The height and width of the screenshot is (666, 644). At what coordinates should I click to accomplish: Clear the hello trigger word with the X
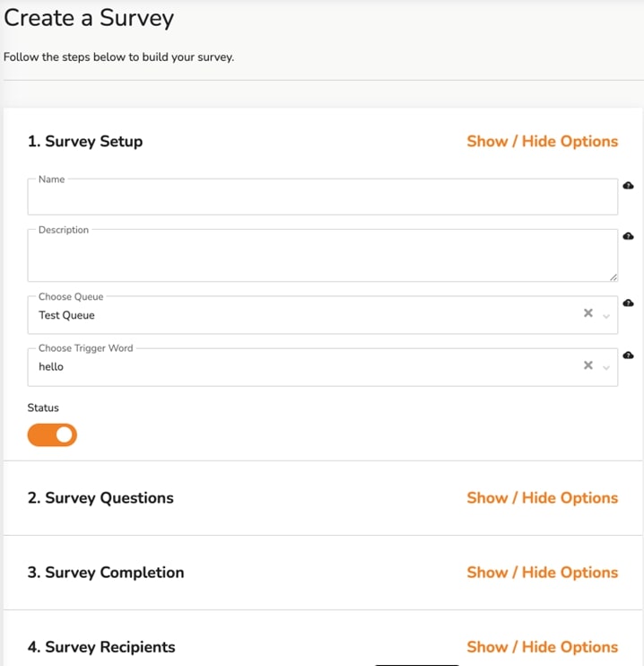tap(588, 365)
